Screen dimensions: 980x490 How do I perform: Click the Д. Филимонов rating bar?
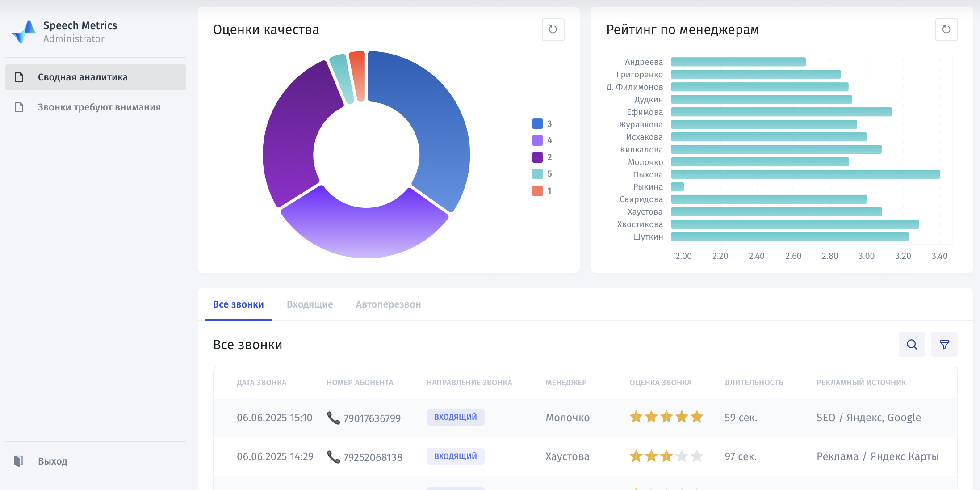(x=760, y=87)
